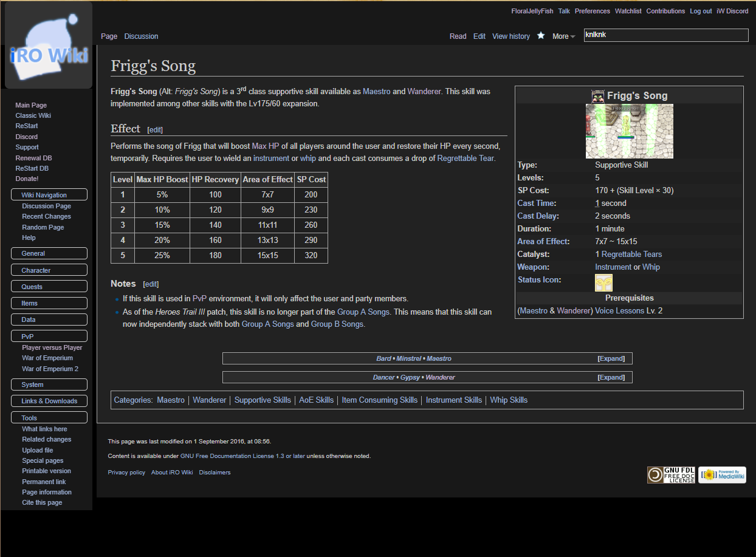Open Whip Skills category

pos(509,400)
